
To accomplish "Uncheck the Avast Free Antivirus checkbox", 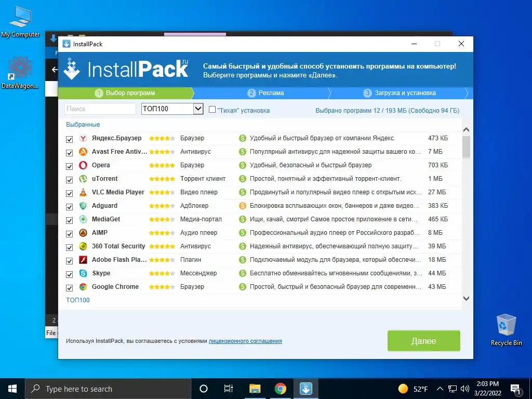I will coord(69,153).
